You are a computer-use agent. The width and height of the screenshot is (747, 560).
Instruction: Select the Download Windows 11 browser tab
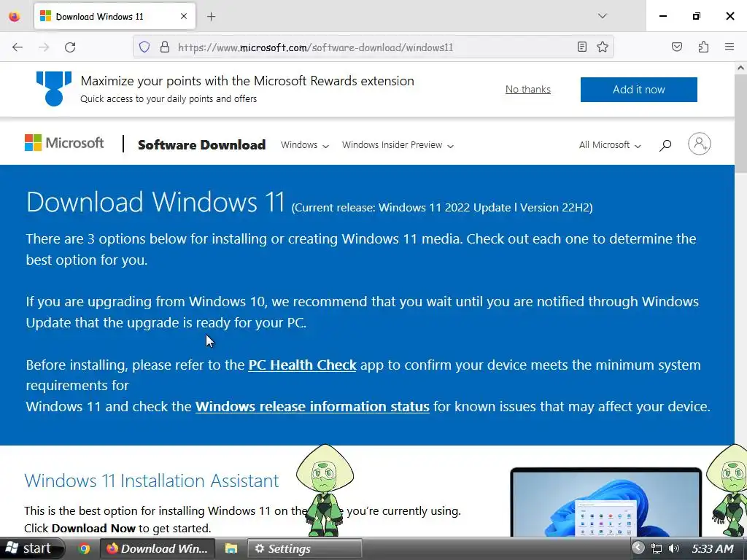[x=115, y=17]
